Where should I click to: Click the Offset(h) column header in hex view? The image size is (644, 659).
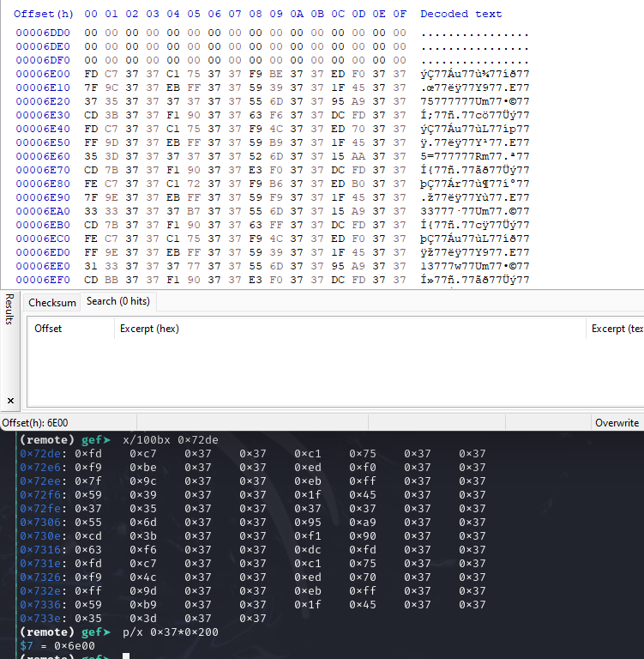tap(44, 14)
